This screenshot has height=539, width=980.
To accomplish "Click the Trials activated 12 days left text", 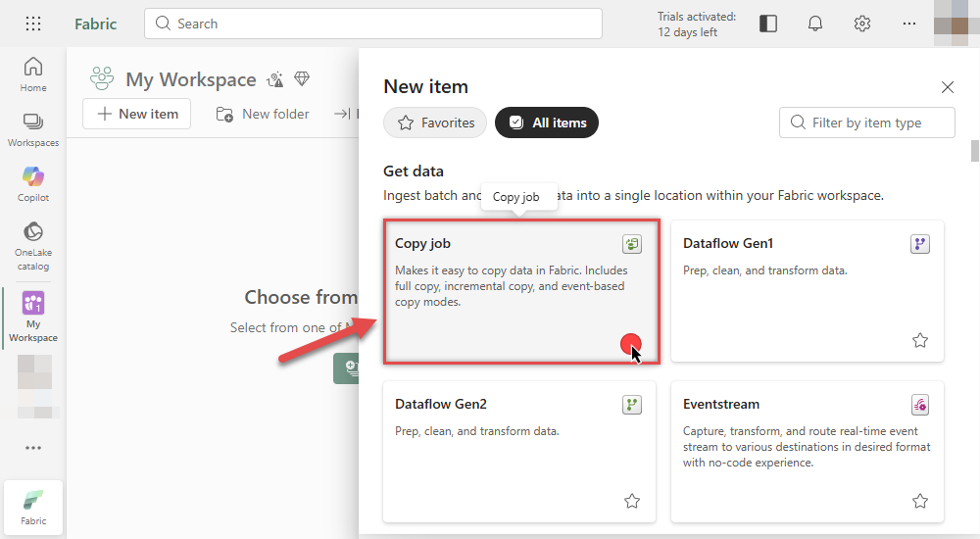I will 696,24.
